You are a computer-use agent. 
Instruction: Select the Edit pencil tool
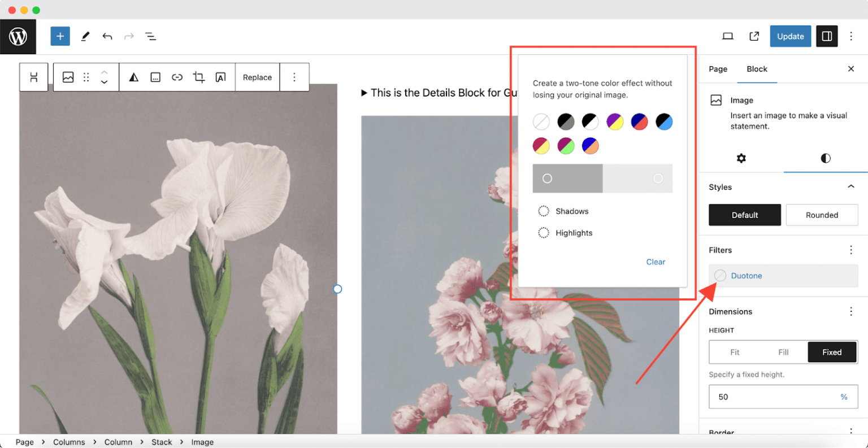coord(85,36)
